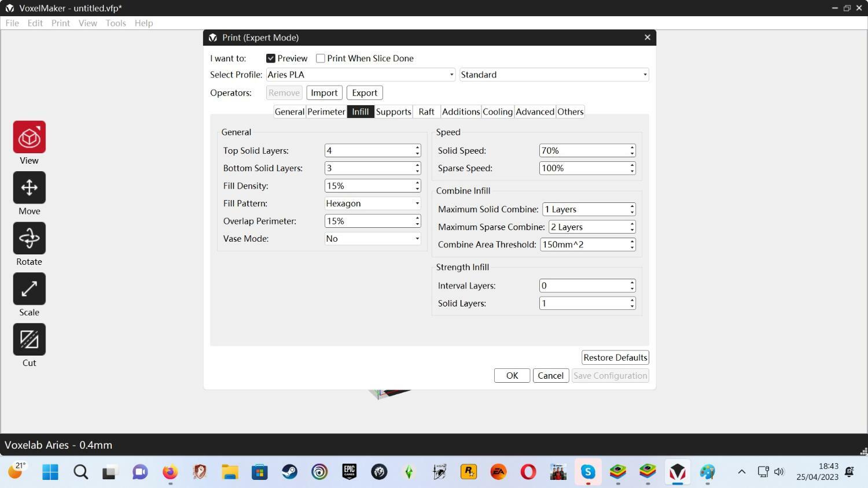
Task: Switch to the Perimeter tab
Action: (326, 112)
